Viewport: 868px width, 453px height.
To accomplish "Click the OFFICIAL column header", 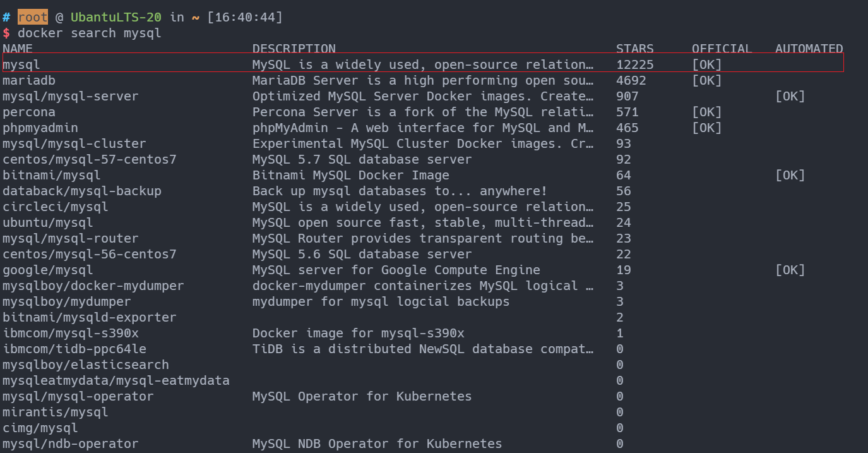I will [x=722, y=49].
